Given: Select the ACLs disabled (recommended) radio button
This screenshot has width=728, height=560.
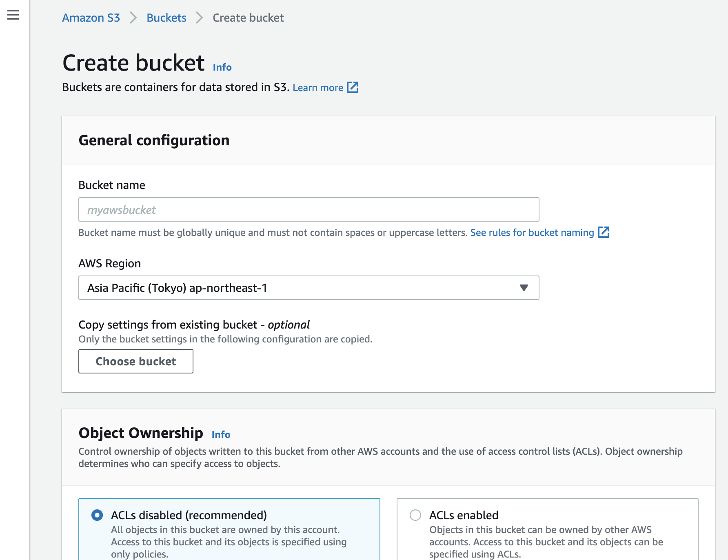Looking at the screenshot, I should 97,515.
